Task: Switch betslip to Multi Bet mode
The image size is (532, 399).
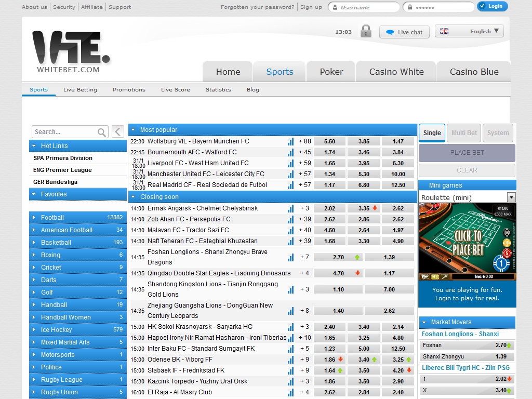Action: pos(464,133)
